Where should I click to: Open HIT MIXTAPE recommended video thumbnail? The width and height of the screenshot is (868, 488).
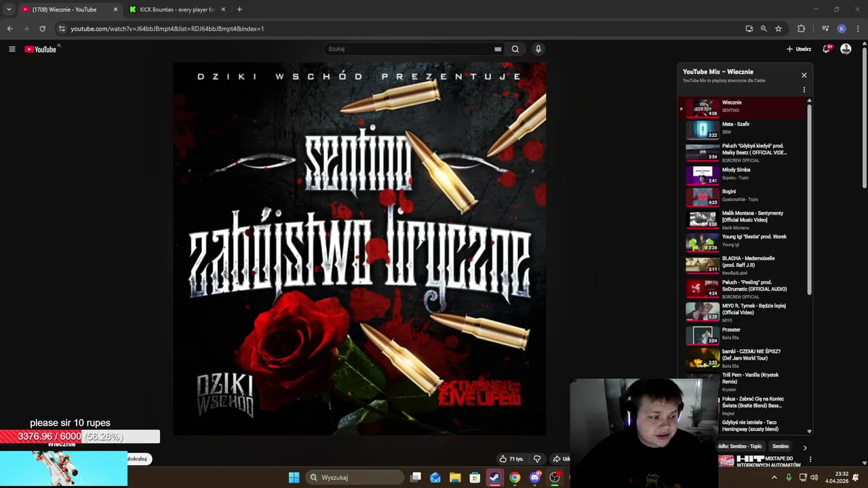(726, 461)
